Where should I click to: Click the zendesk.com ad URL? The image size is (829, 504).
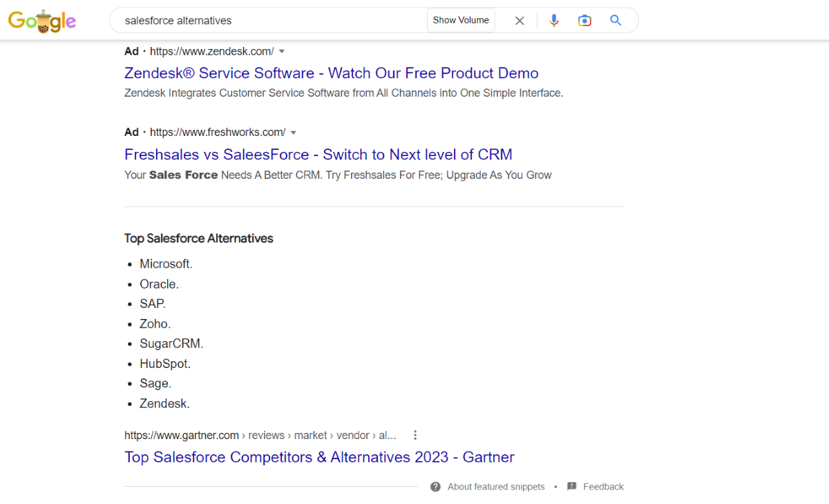212,51
